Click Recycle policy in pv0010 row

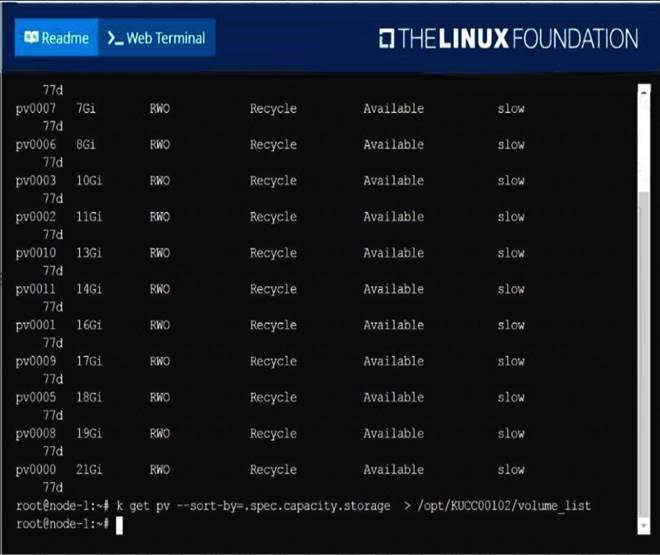coord(273,253)
